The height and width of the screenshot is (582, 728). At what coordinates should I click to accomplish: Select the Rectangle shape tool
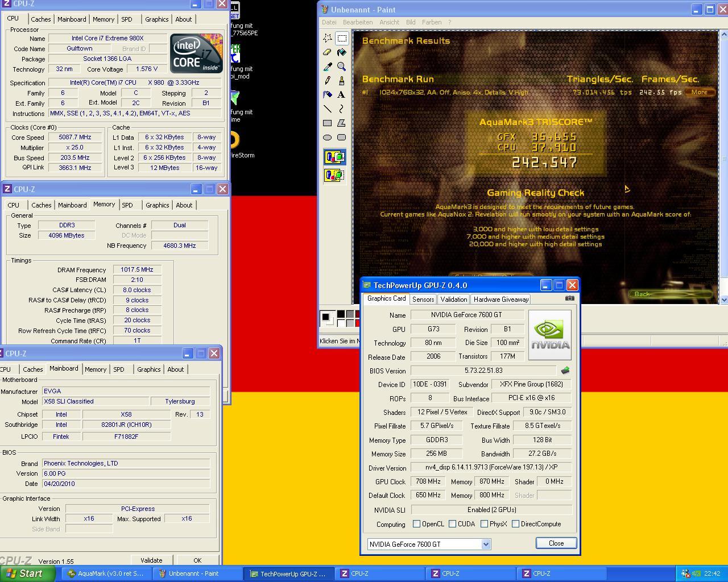[x=328, y=123]
